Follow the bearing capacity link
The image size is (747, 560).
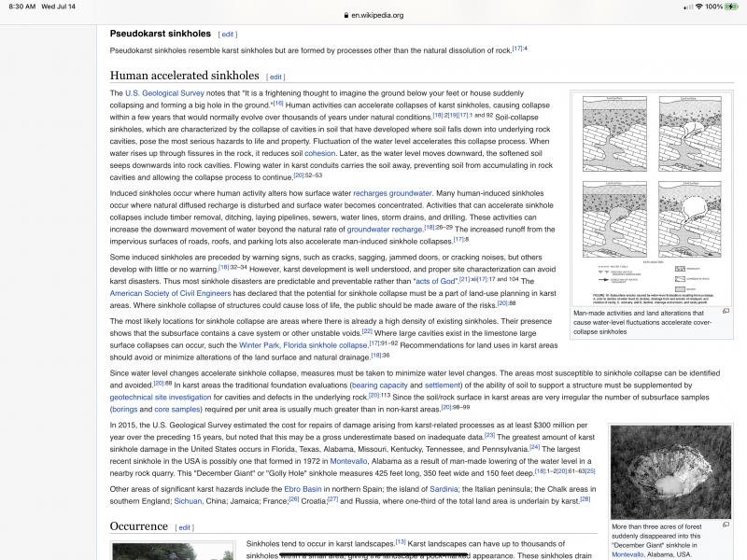click(x=380, y=385)
